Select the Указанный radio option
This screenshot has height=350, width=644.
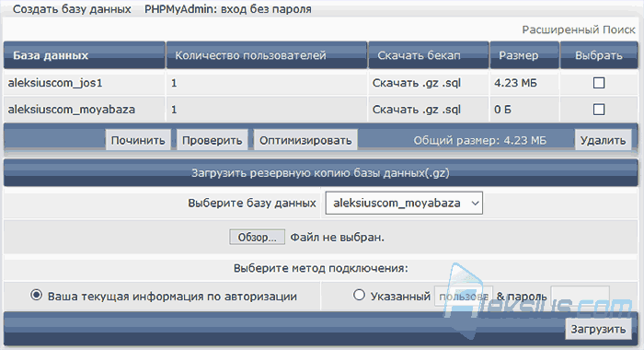359,295
